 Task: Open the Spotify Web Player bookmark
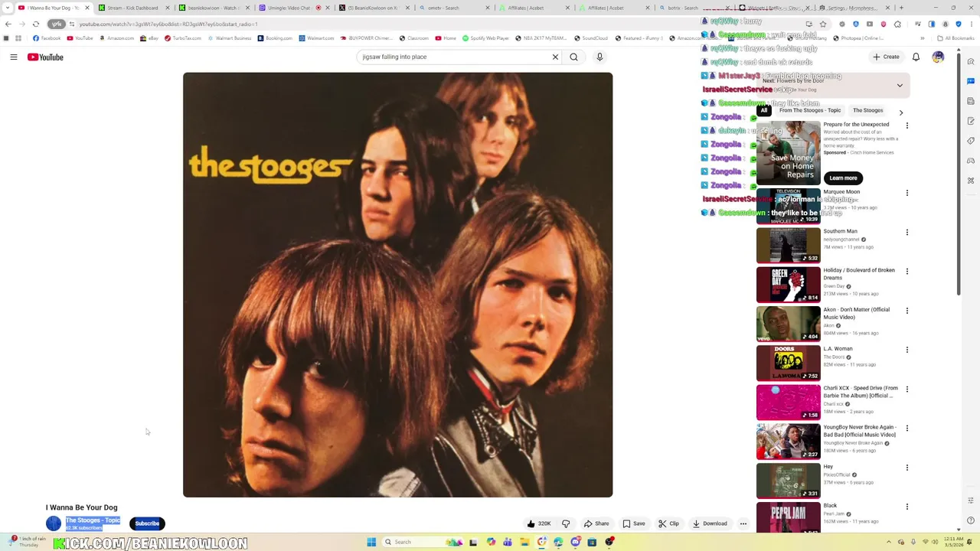[x=485, y=38]
